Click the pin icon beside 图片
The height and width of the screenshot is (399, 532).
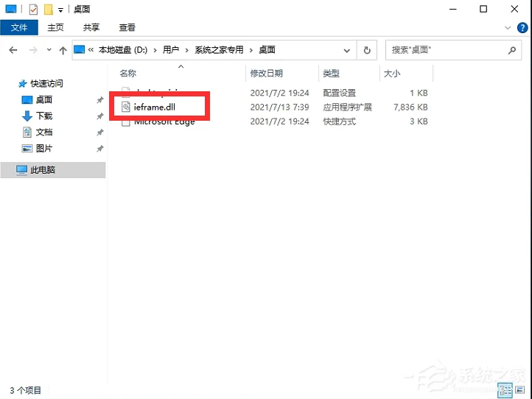pyautogui.click(x=99, y=149)
